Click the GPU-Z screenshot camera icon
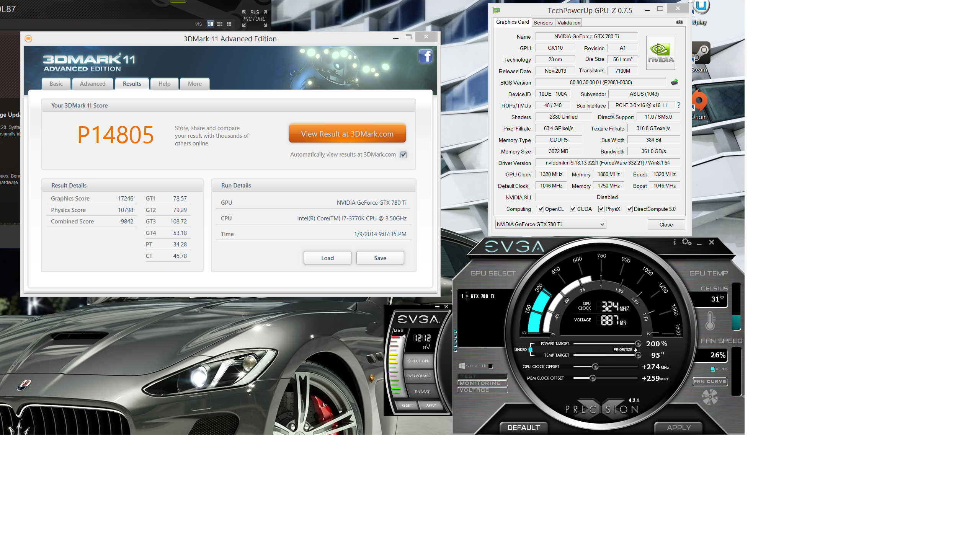 (x=679, y=22)
